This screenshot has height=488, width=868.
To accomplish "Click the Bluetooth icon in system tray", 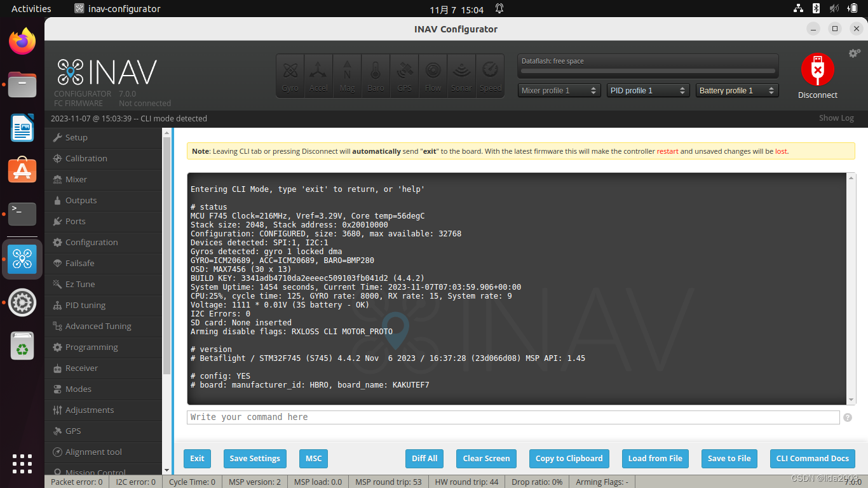I will tap(816, 8).
